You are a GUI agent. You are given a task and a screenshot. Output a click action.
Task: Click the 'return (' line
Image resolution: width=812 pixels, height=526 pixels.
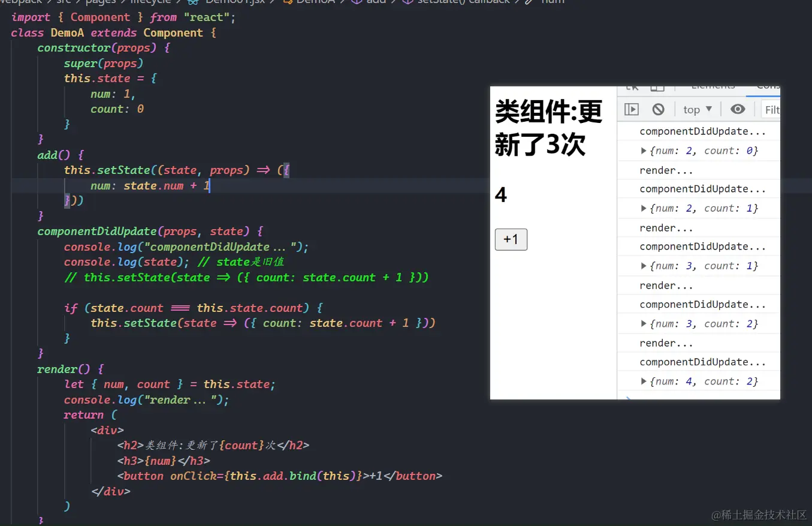pyautogui.click(x=90, y=415)
